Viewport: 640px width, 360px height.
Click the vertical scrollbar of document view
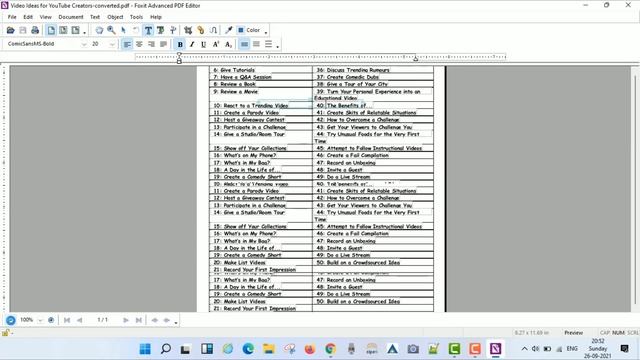click(635, 189)
